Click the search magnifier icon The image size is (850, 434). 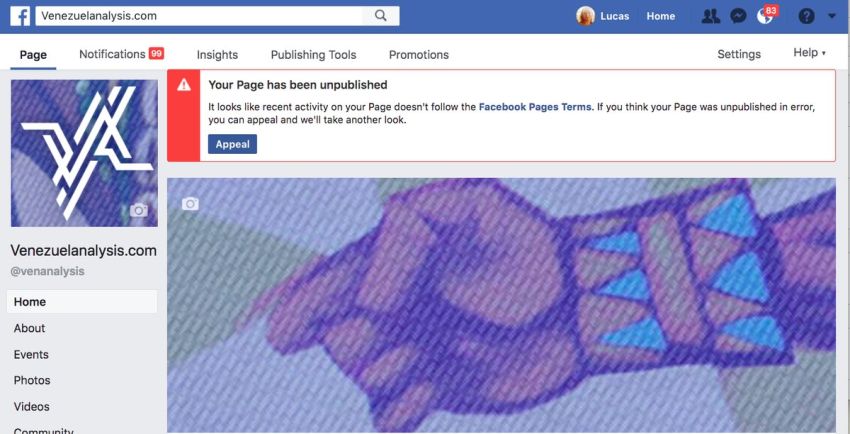(x=381, y=16)
